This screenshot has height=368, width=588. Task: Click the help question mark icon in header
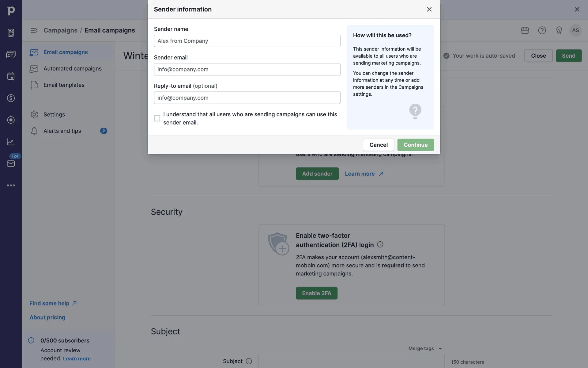[542, 30]
